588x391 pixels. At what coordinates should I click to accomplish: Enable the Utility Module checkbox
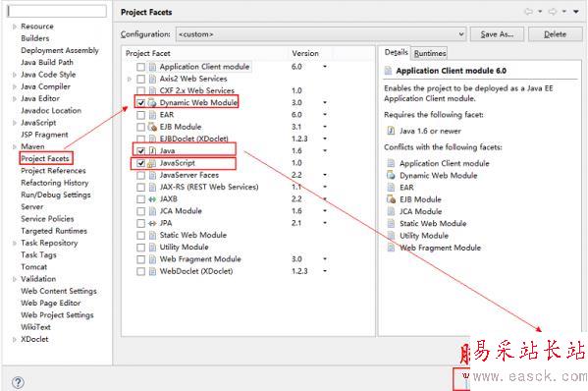coord(140,248)
